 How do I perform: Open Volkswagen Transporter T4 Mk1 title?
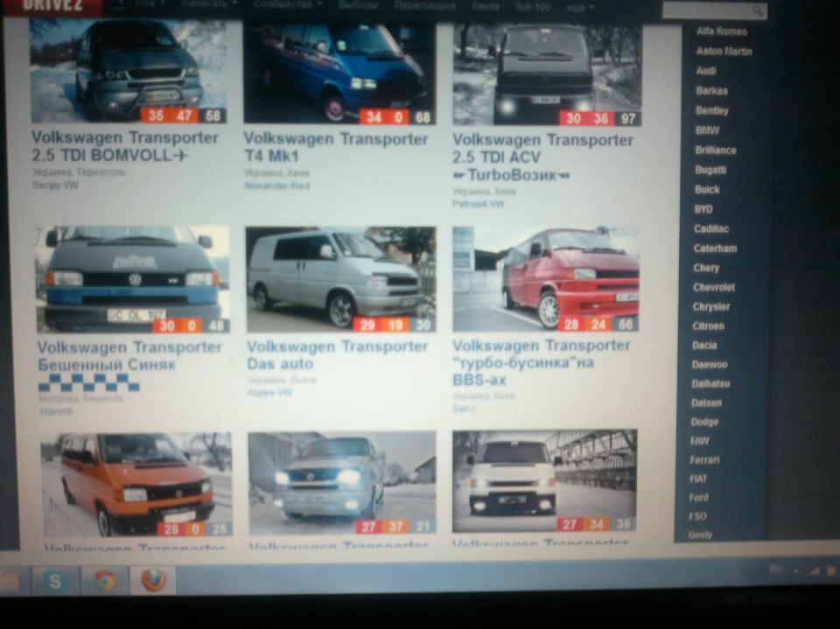(x=336, y=147)
